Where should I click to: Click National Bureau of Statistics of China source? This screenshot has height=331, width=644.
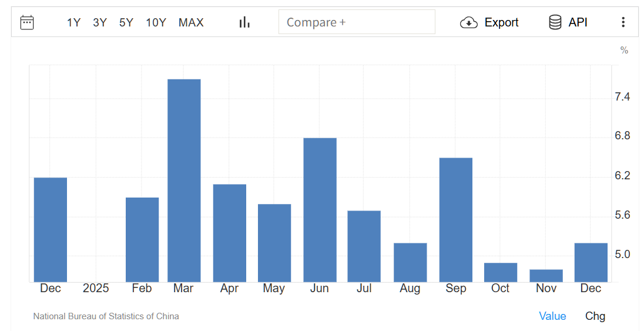106,316
